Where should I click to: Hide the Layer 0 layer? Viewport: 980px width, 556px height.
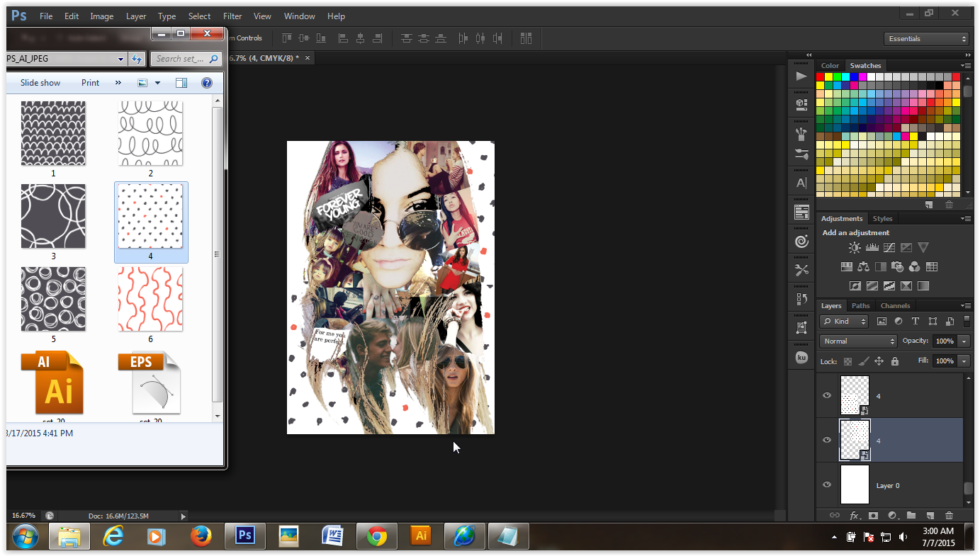click(x=826, y=484)
